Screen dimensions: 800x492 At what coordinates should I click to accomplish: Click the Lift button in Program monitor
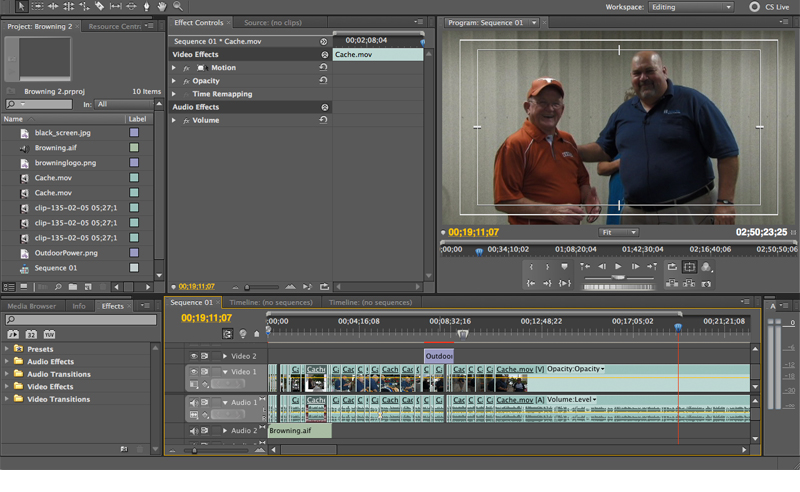tap(672, 283)
